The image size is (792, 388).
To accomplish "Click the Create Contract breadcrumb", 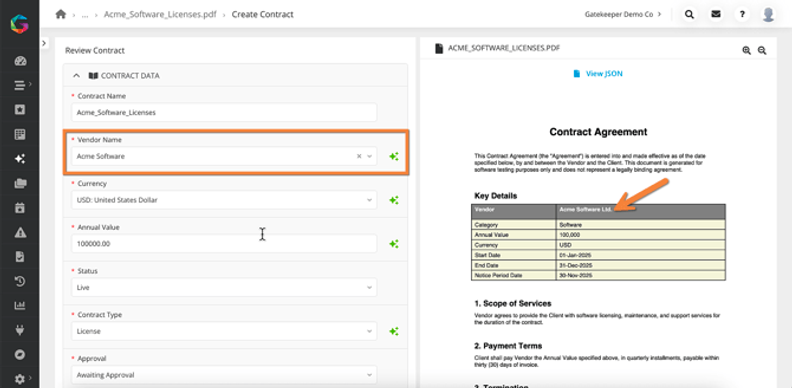I will coord(263,14).
